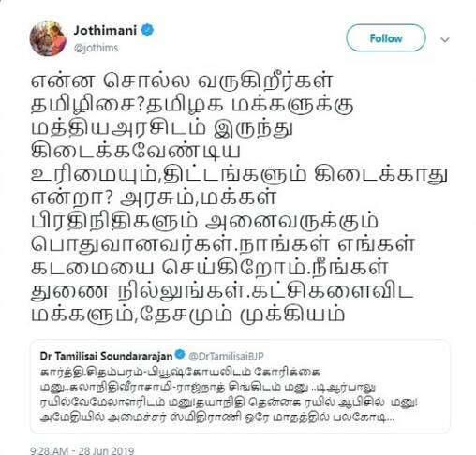Open the quoted tweet card body
The height and width of the screenshot is (455, 476).
(240, 387)
